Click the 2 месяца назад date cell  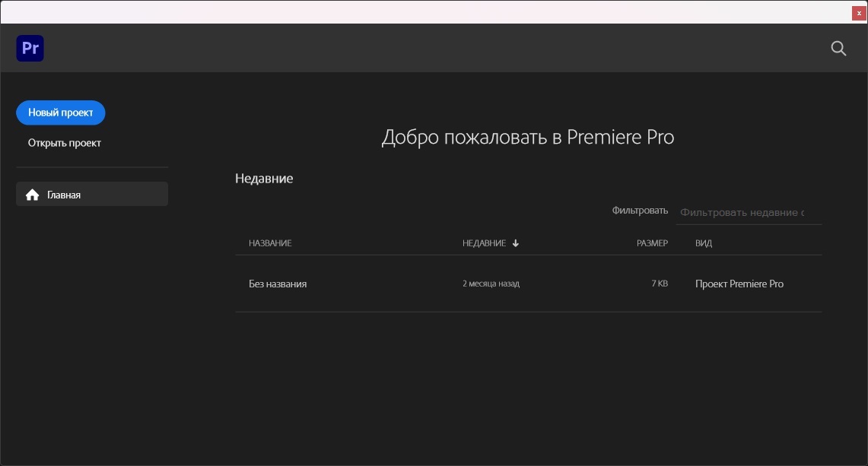pos(491,284)
